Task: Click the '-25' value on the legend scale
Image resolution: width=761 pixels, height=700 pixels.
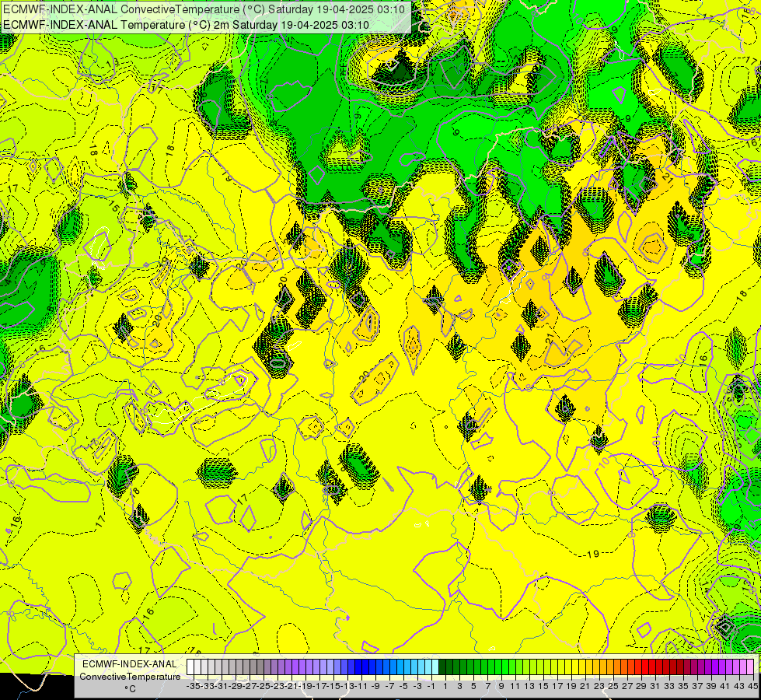Action: pos(264,686)
